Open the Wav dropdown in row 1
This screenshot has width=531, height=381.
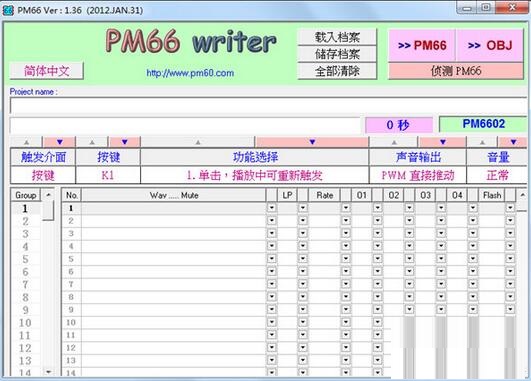click(x=272, y=208)
